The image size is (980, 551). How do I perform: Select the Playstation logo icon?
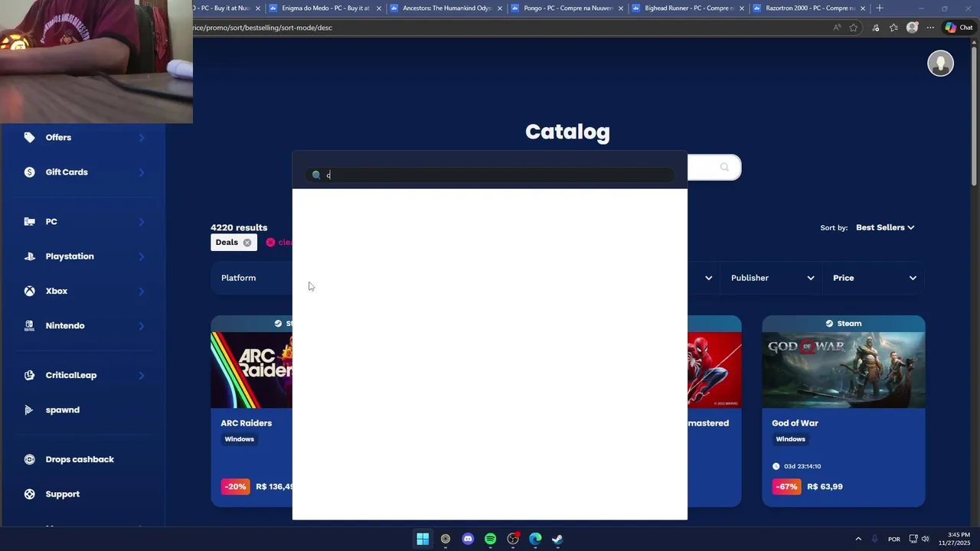pos(29,256)
